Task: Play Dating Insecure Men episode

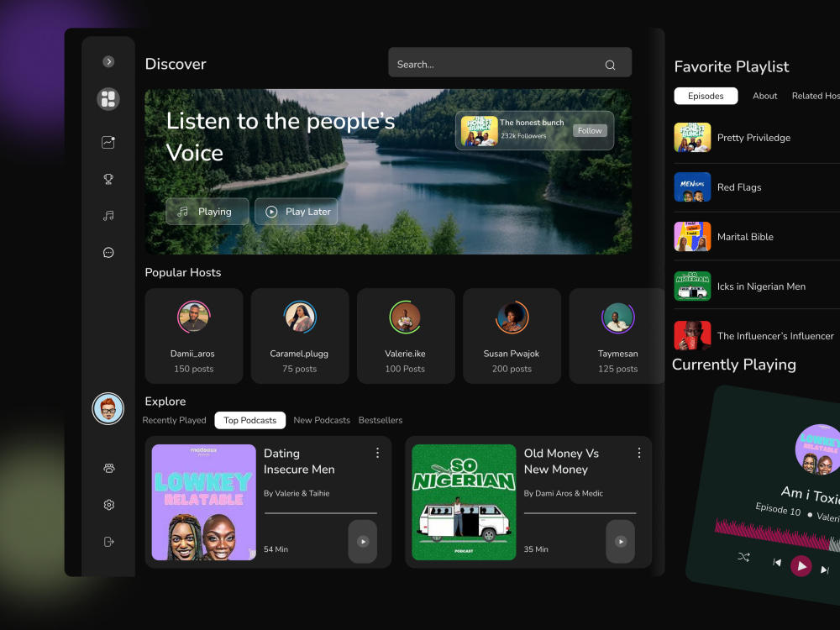Action: coord(363,542)
